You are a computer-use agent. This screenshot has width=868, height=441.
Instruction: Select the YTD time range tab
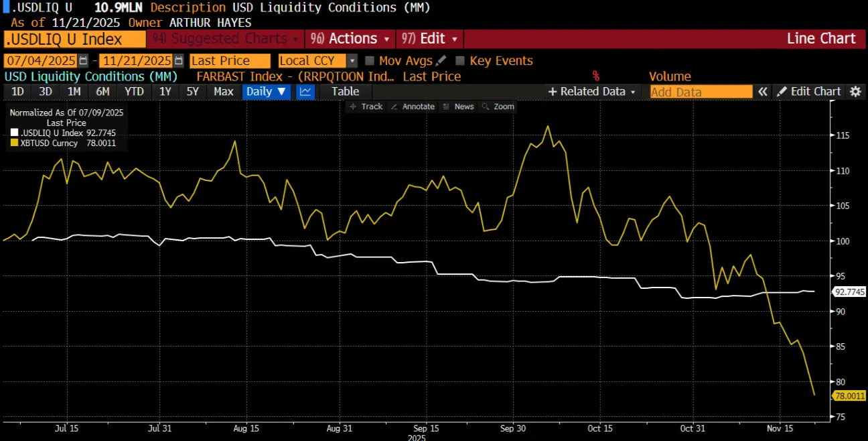click(x=134, y=92)
